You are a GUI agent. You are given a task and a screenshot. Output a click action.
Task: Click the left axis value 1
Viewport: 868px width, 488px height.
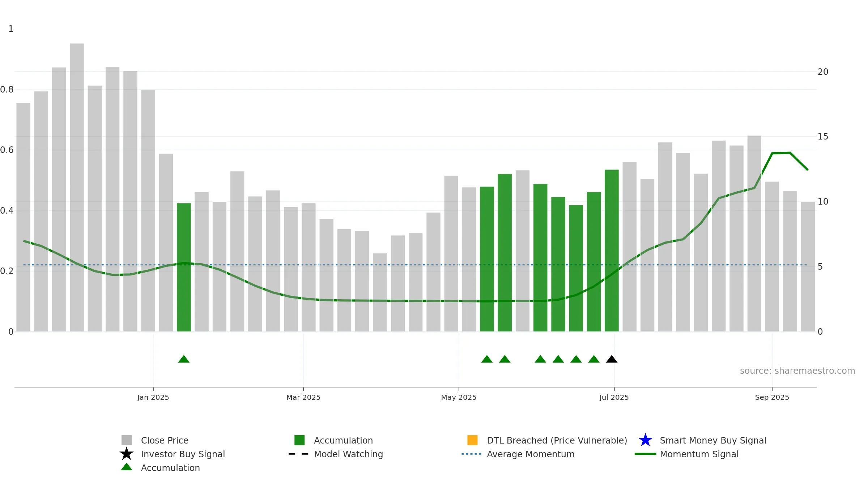click(x=11, y=29)
